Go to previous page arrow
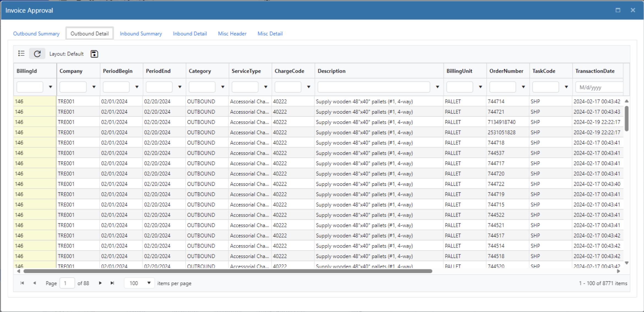The height and width of the screenshot is (312, 644). coord(35,283)
